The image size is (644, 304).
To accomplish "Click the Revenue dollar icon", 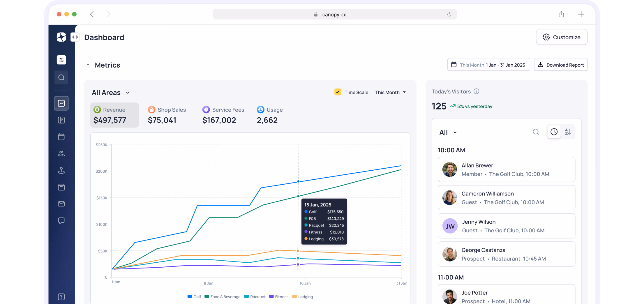I will point(97,110).
